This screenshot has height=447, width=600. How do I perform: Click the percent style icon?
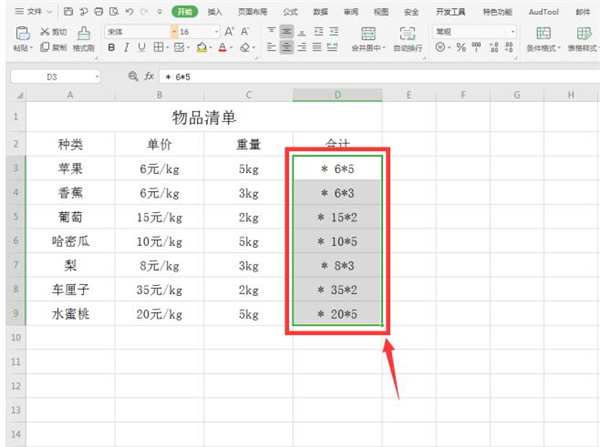(x=461, y=47)
